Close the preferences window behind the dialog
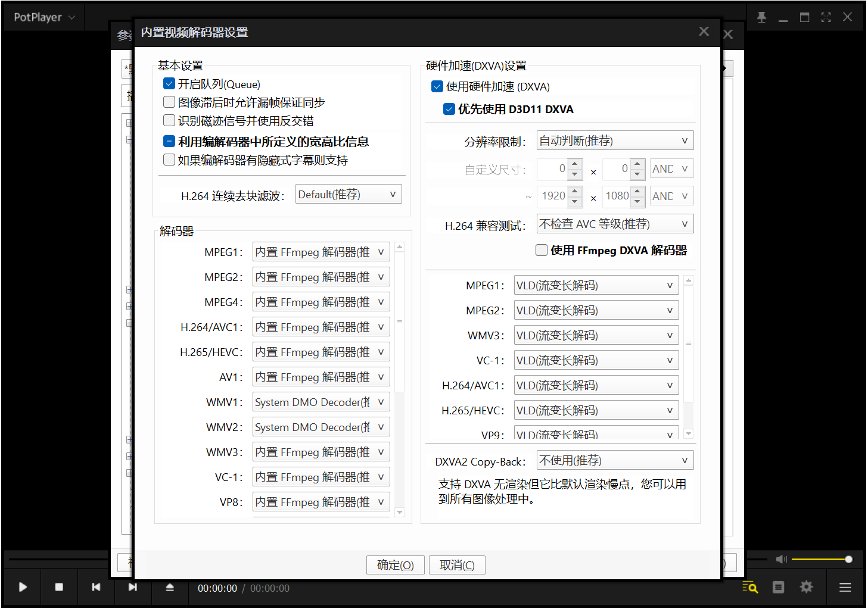 point(728,34)
